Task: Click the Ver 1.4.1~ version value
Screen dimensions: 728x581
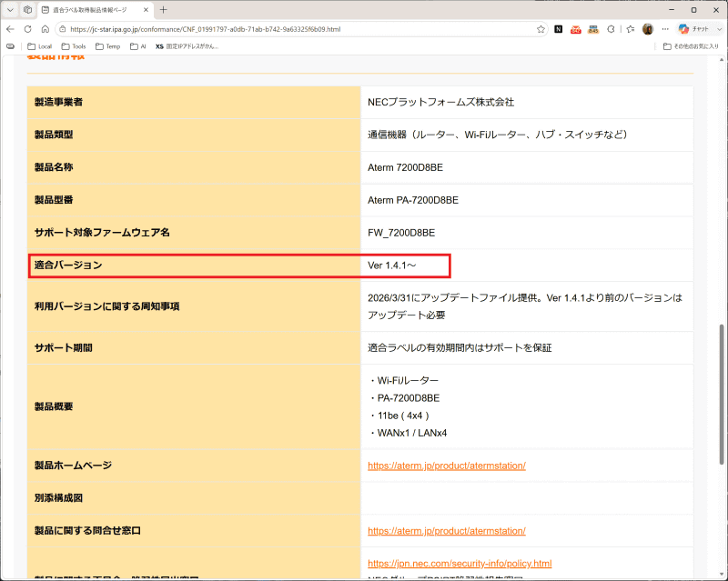Action: [x=392, y=265]
